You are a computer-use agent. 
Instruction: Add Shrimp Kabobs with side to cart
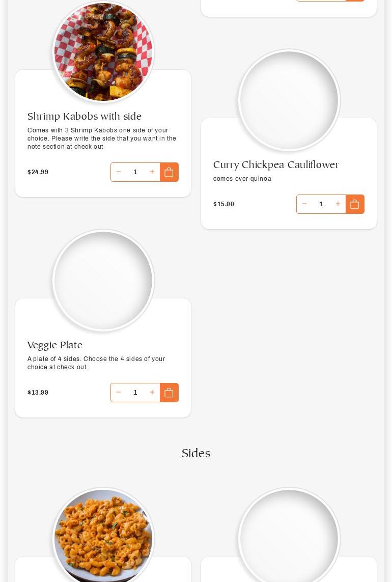coord(169,172)
